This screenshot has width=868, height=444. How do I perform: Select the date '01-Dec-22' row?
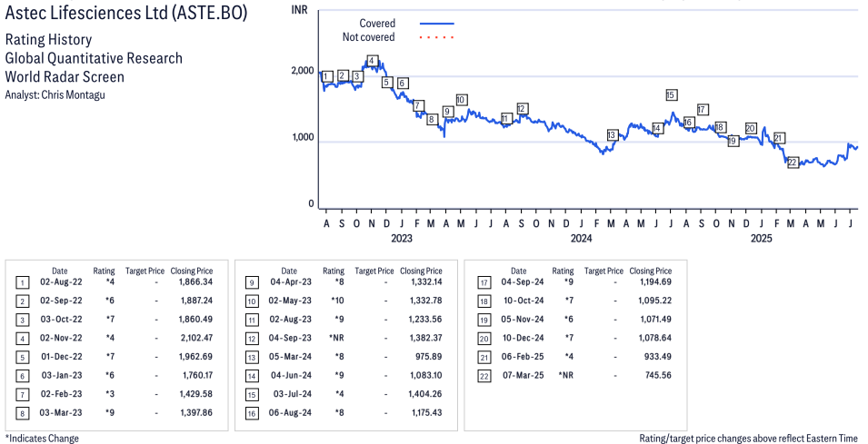coord(61,357)
